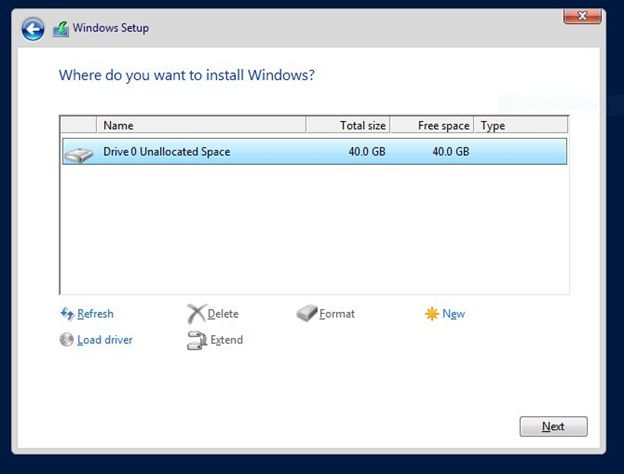Open the Load driver link
624x474 pixels.
tap(105, 340)
